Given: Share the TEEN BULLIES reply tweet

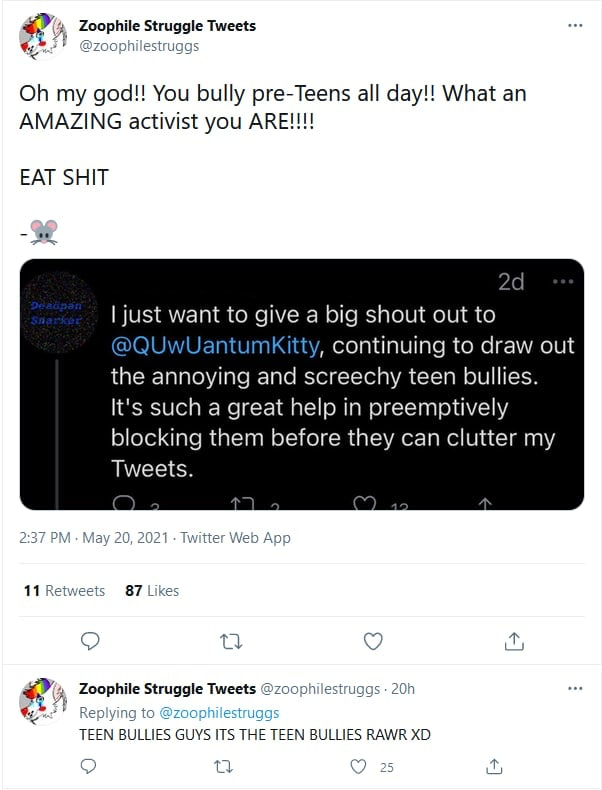Looking at the screenshot, I should pos(494,766).
